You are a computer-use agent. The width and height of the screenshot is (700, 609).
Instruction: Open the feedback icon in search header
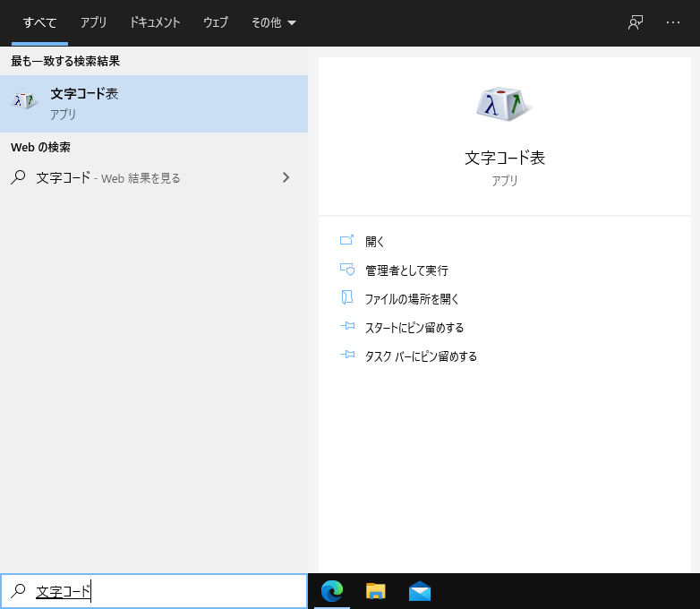point(636,22)
